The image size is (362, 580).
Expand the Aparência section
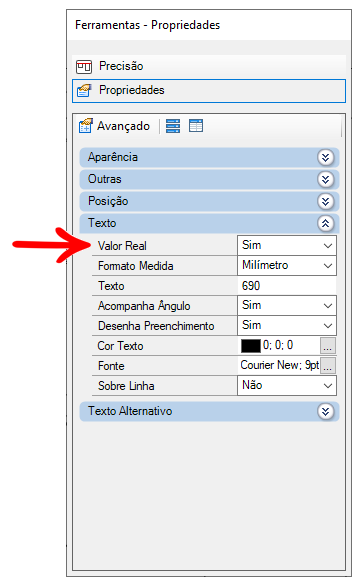[x=325, y=158]
